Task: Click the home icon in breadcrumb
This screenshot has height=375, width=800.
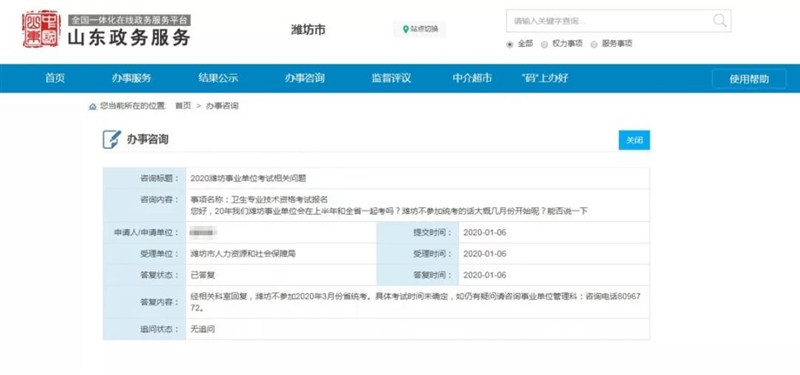Action: [92, 107]
